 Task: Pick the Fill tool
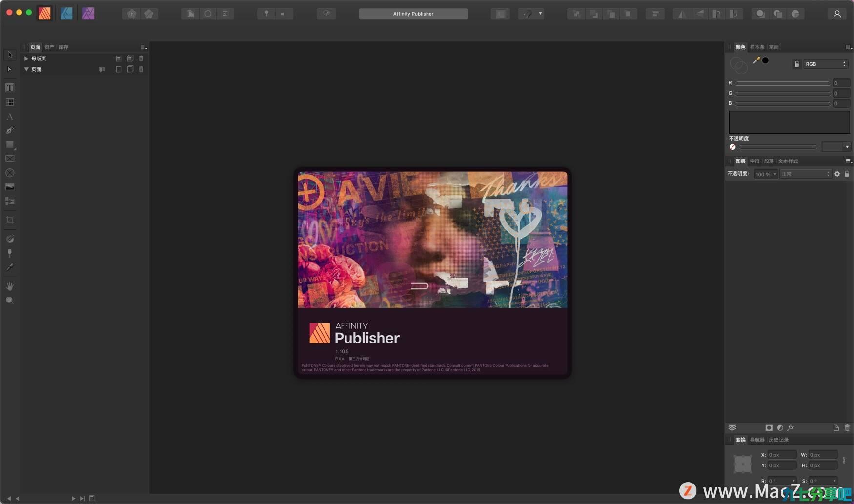pos(10,239)
